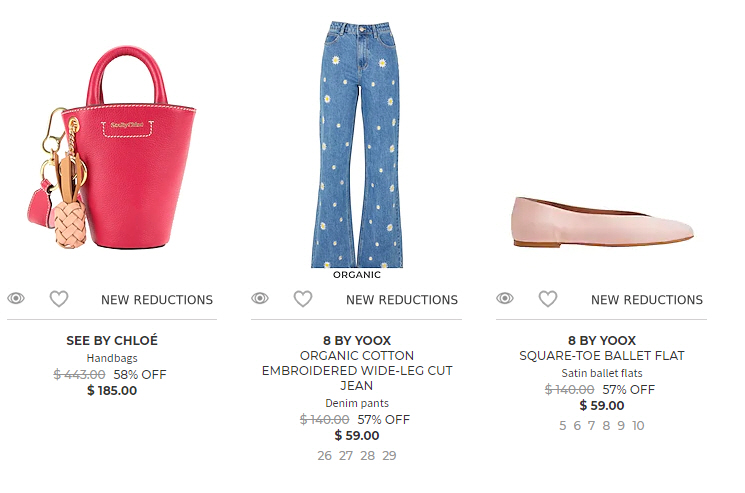Open quick view eye icon for embroidered jeans

point(260,298)
